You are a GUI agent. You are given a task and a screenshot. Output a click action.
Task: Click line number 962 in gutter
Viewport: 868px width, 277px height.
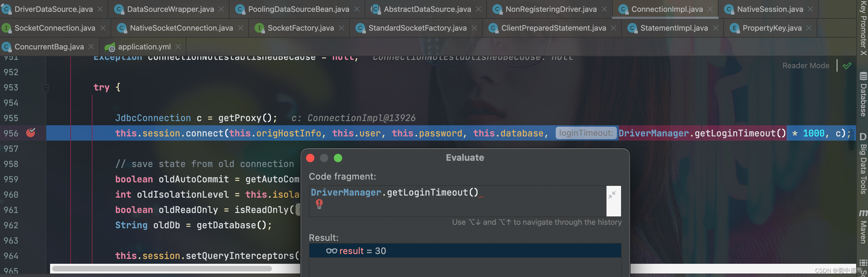[11, 225]
